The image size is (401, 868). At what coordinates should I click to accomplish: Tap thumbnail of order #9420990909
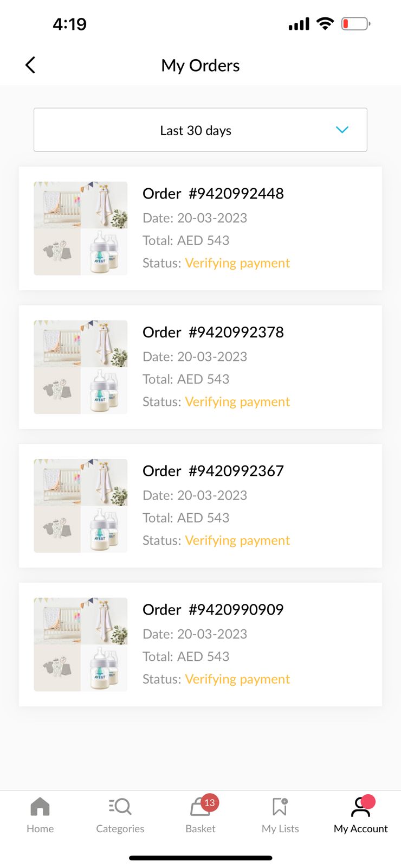click(x=81, y=644)
